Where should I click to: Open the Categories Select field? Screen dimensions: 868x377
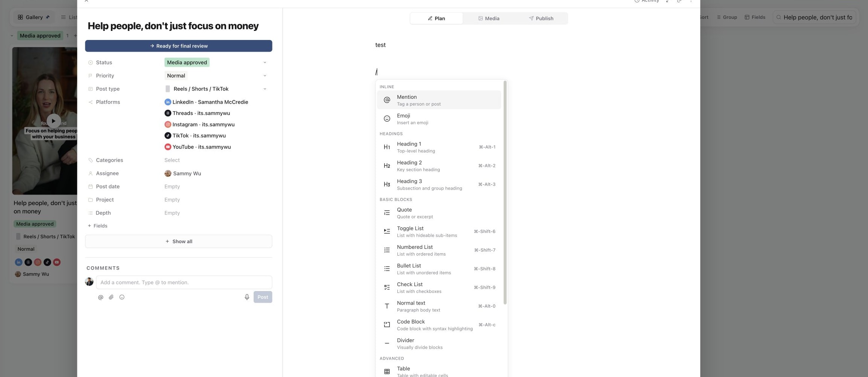coord(172,160)
